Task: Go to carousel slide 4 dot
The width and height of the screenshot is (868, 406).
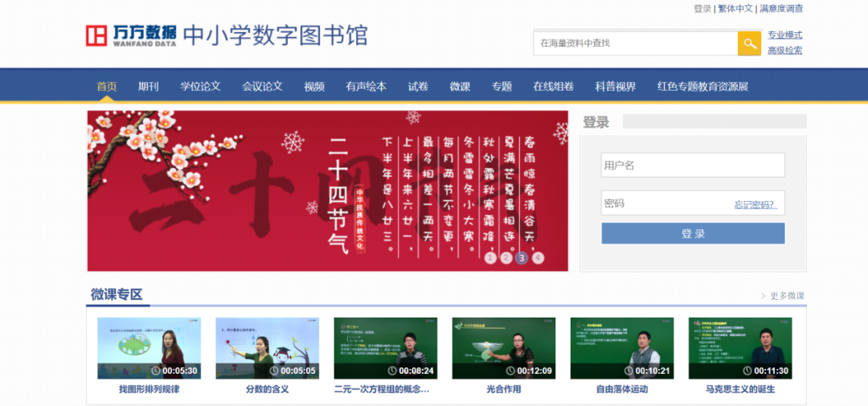Action: click(x=538, y=257)
